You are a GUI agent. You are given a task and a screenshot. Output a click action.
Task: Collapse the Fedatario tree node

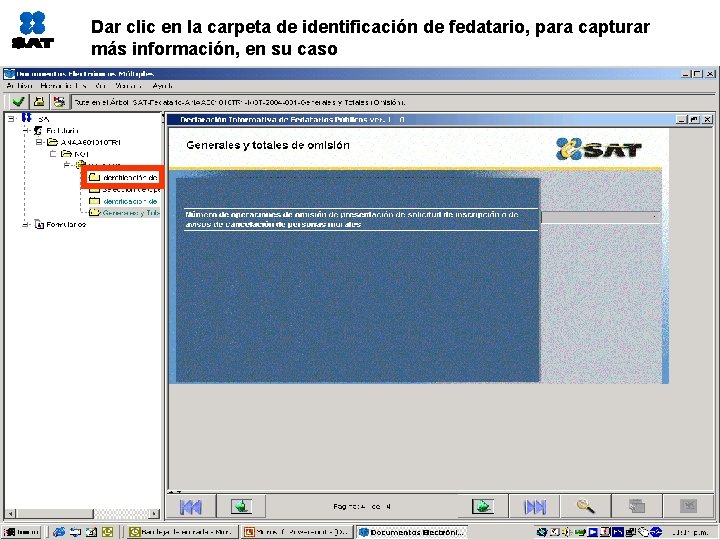click(x=26, y=130)
